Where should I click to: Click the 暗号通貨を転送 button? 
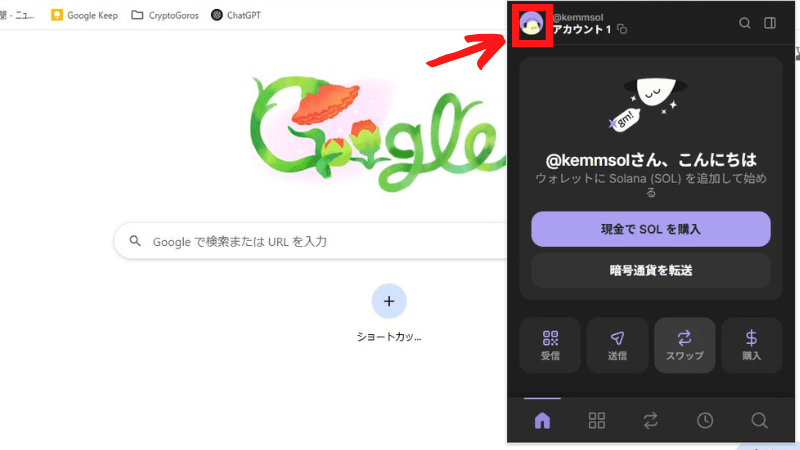point(651,270)
